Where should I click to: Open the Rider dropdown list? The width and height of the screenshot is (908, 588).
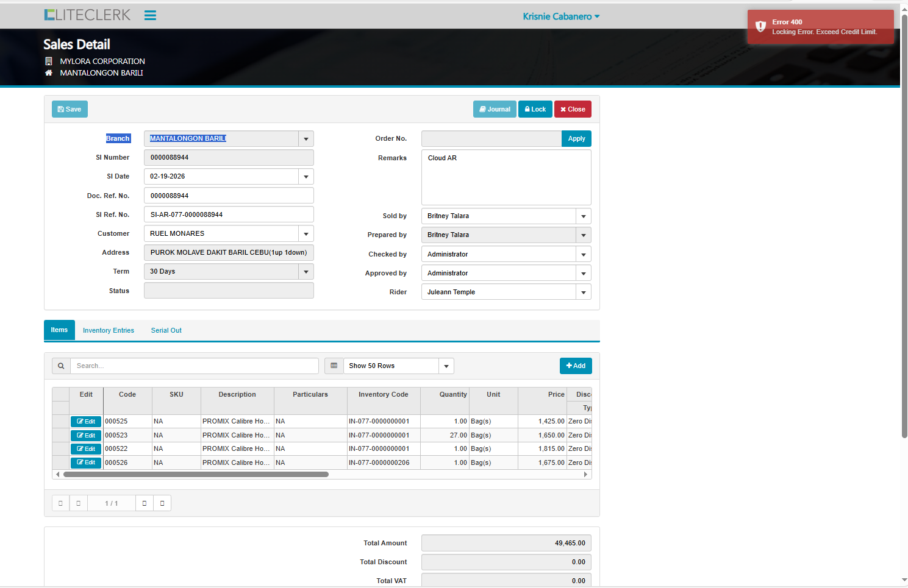584,292
